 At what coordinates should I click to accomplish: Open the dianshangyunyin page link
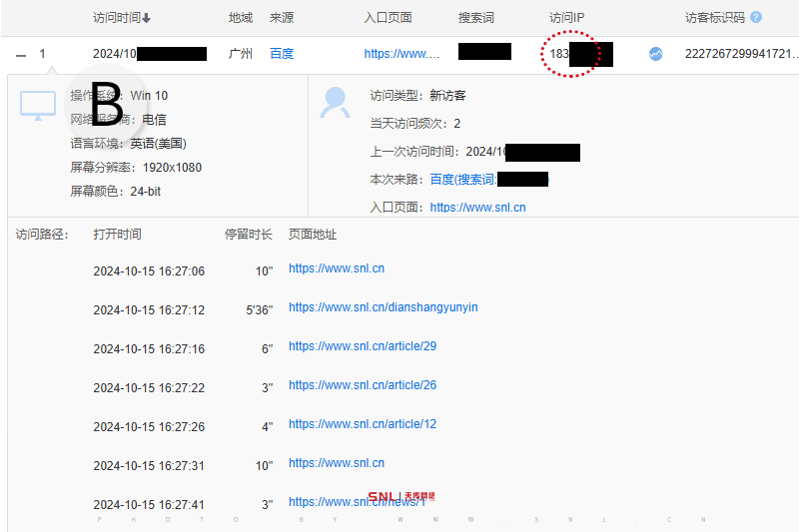click(x=383, y=307)
